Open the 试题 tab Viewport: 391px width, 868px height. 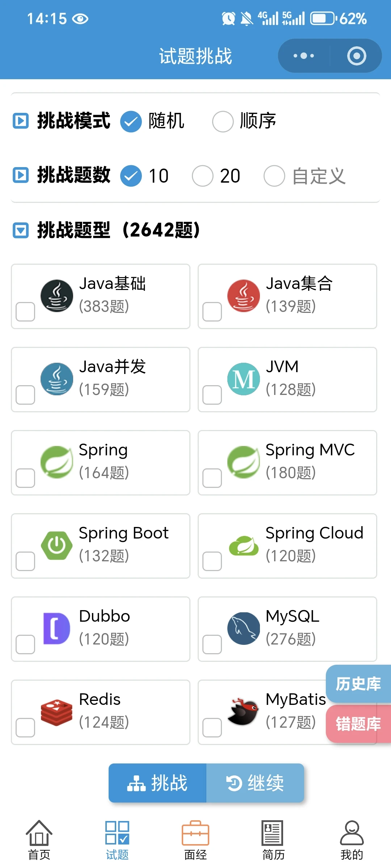[x=117, y=840]
